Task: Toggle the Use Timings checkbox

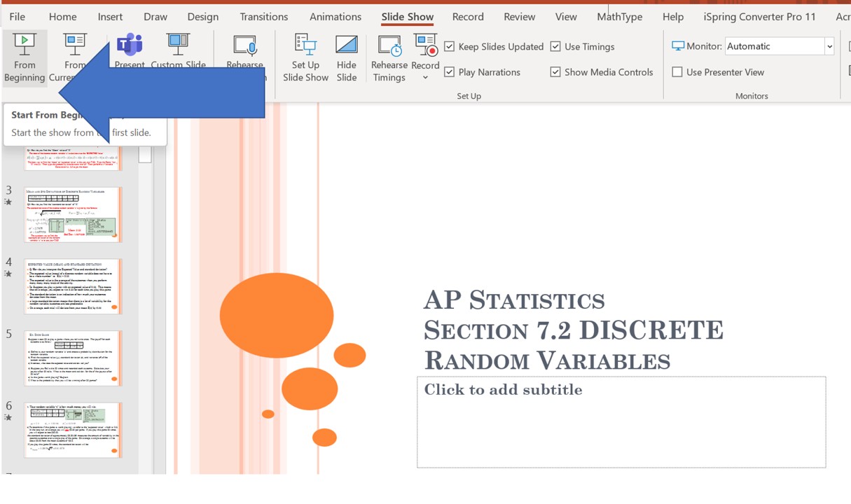Action: 555,47
